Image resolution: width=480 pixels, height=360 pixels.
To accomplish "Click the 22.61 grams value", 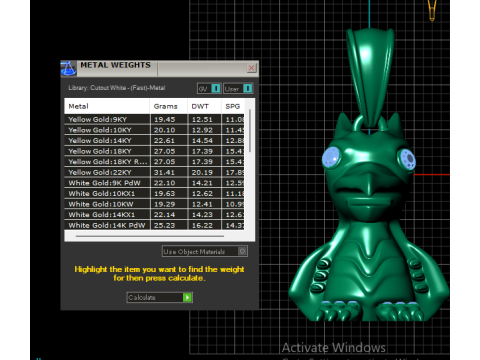I will coord(164,141).
